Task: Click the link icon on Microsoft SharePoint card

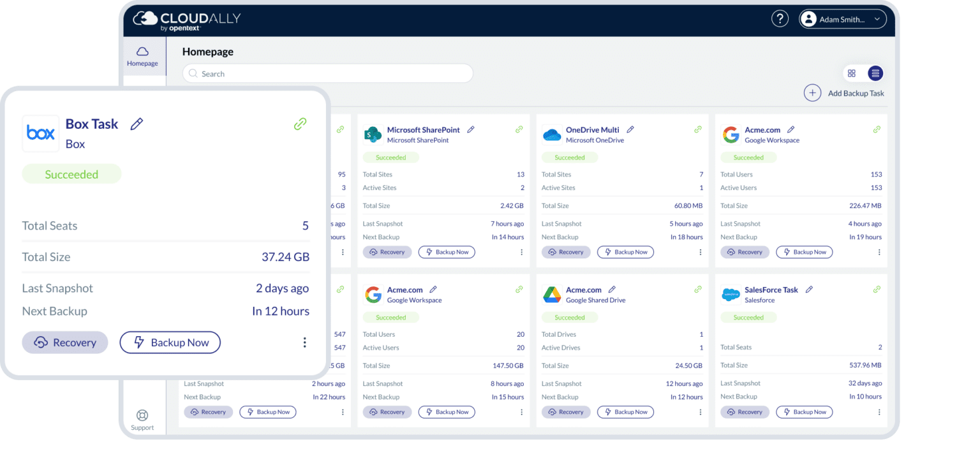Action: click(x=519, y=129)
